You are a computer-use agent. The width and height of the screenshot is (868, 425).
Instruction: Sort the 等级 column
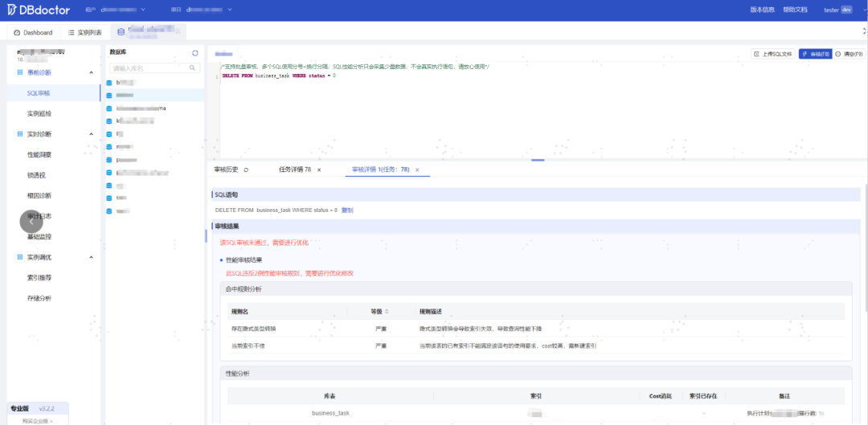[x=387, y=311]
